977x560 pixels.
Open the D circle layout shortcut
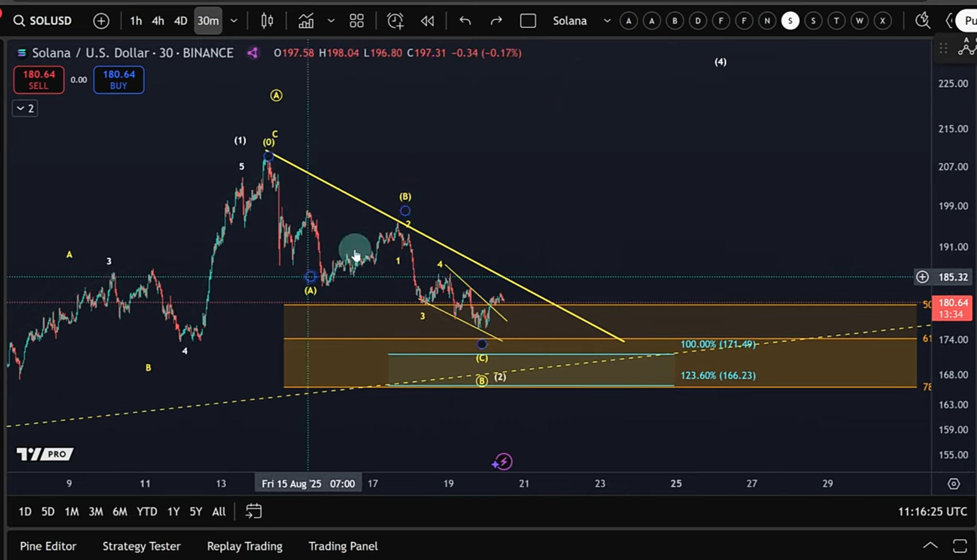tap(698, 21)
